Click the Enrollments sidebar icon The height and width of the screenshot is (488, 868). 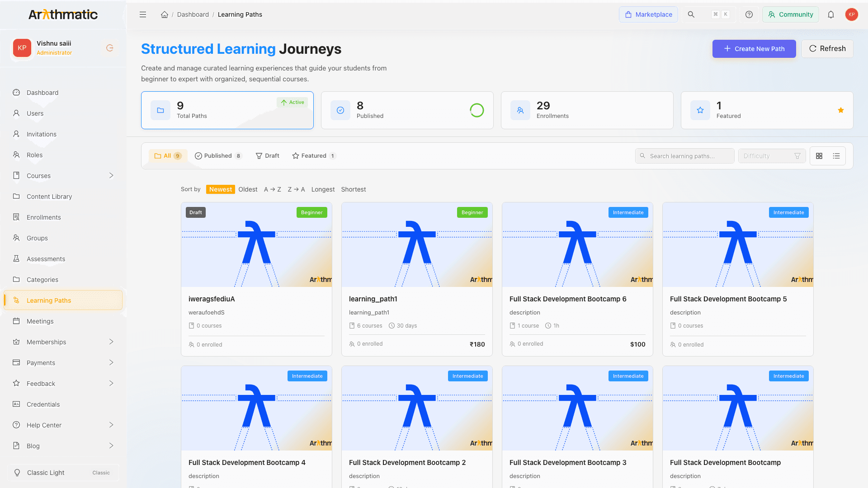[16, 217]
